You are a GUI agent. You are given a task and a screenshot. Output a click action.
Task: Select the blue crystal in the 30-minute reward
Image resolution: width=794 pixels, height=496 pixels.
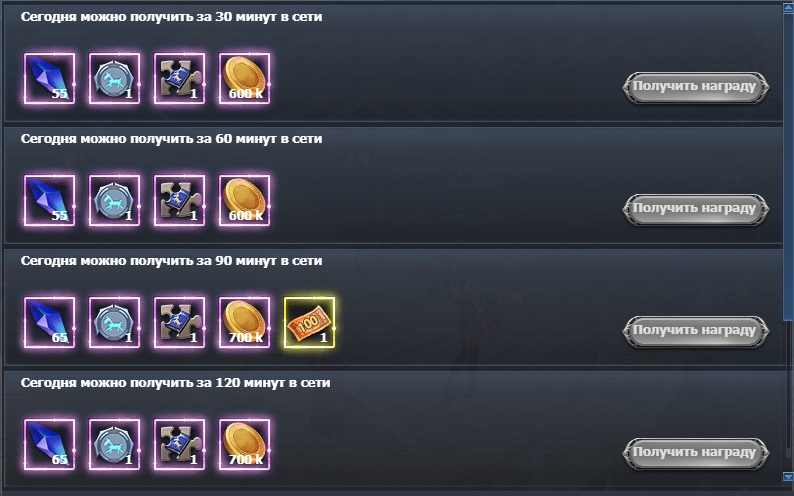pos(49,78)
